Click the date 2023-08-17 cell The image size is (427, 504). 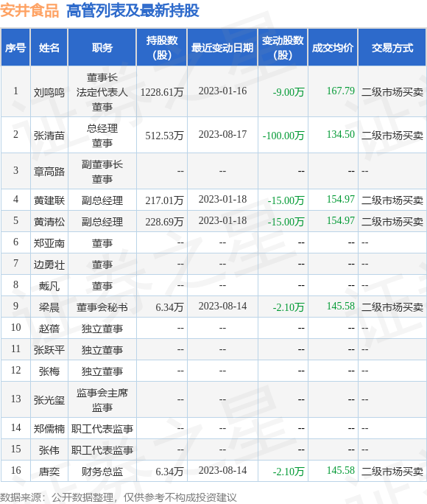click(222, 134)
